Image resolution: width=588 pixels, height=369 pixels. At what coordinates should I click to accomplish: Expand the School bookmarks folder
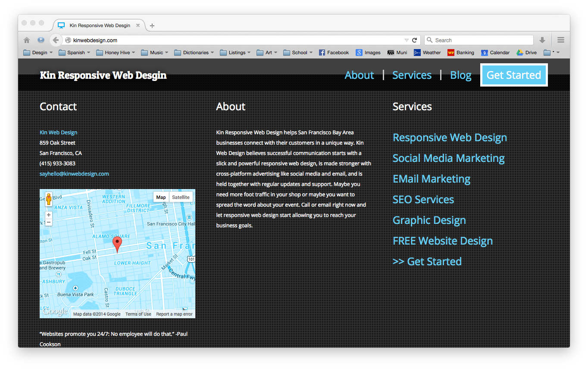pyautogui.click(x=298, y=53)
